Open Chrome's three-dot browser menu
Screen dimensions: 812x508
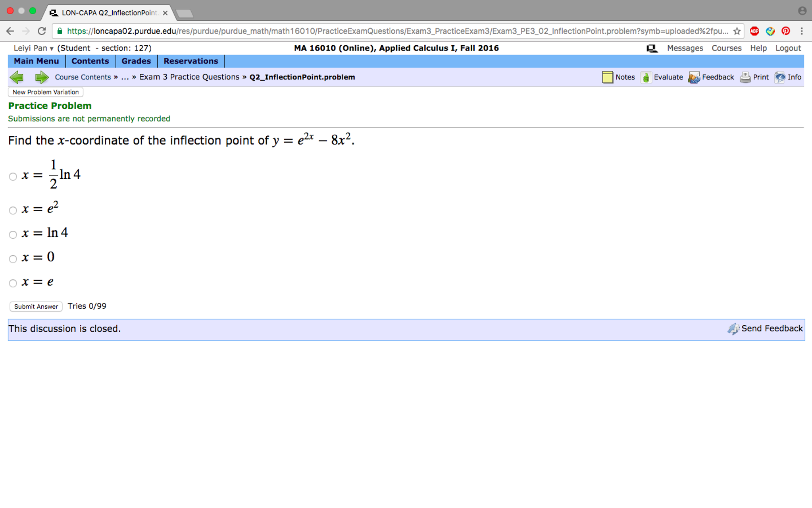click(x=801, y=31)
